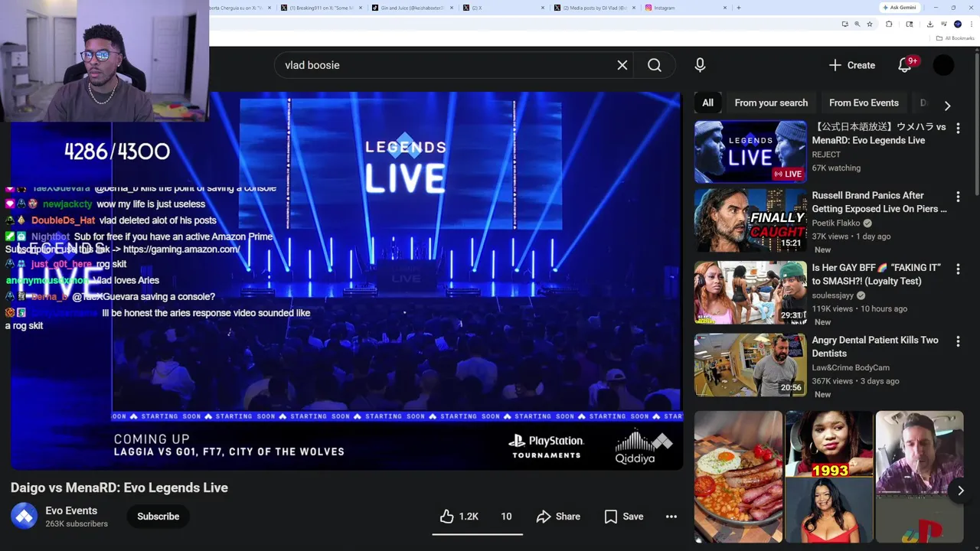The height and width of the screenshot is (551, 980).
Task: Open the '1993' Short thumbnail
Action: tap(828, 477)
